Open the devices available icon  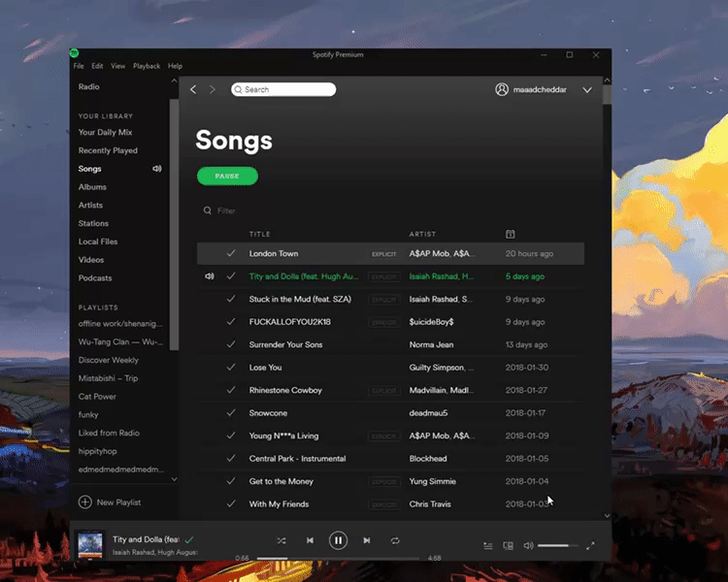(508, 546)
